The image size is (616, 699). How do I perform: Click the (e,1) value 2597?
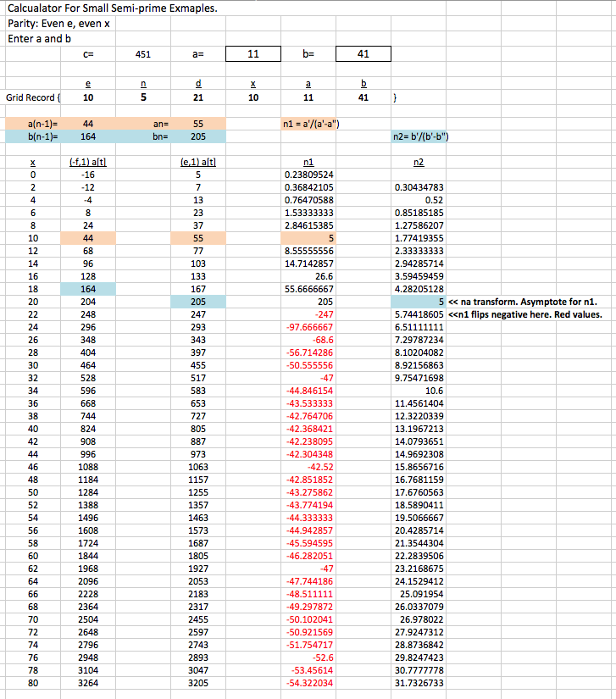tap(198, 632)
